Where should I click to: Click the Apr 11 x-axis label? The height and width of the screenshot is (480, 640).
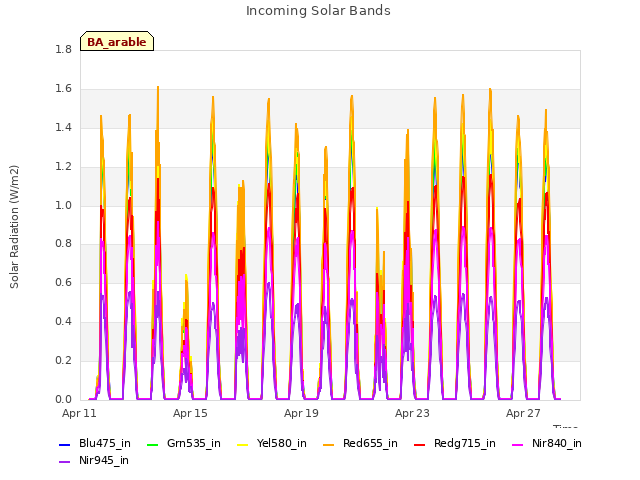click(79, 413)
